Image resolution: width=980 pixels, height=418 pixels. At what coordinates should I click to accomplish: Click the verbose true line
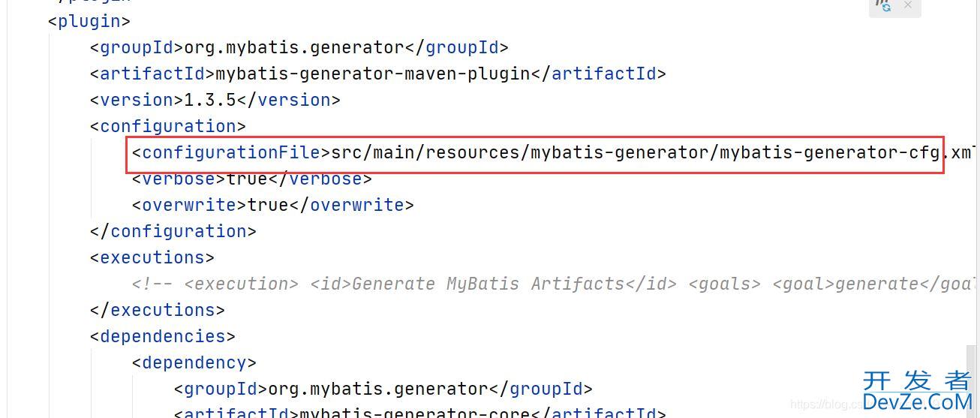(x=252, y=179)
